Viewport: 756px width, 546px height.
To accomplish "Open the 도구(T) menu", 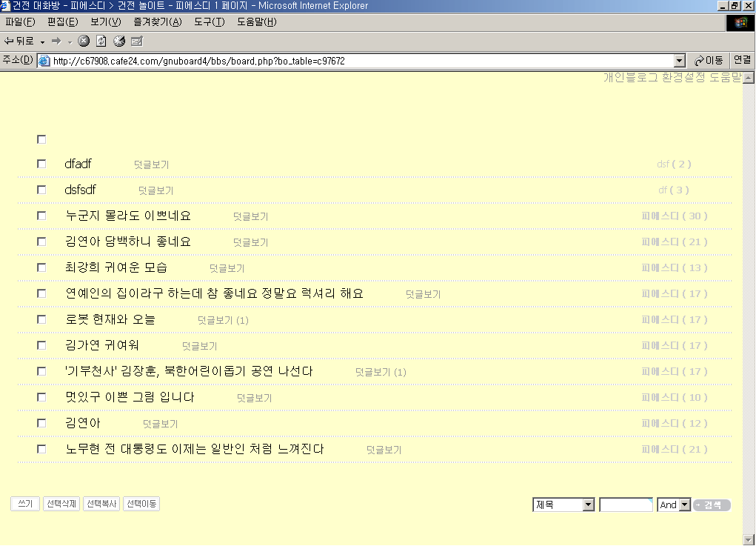I will 210,22.
